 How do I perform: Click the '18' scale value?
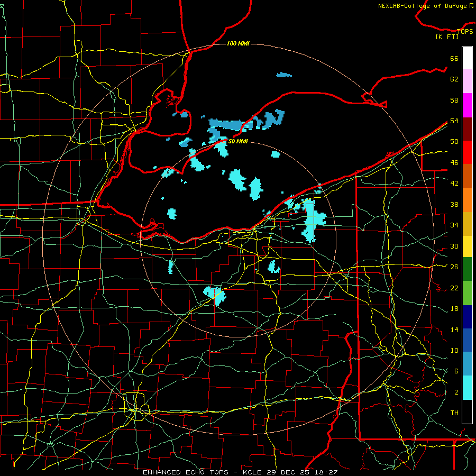click(454, 309)
